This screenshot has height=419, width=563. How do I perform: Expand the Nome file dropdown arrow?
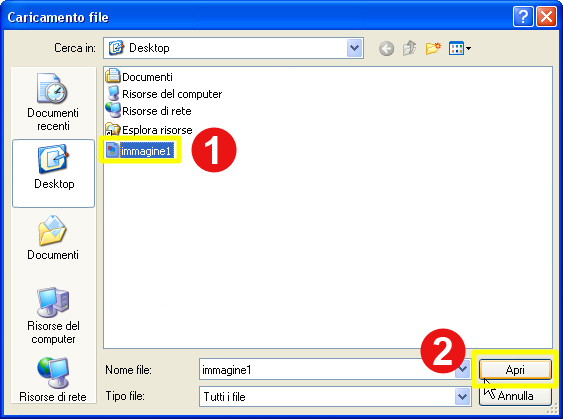tap(462, 369)
